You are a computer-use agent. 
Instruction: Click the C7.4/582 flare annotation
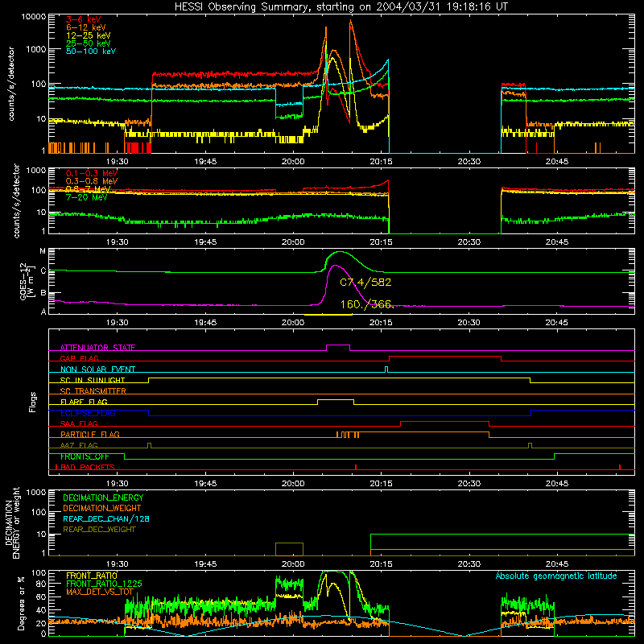click(x=365, y=283)
